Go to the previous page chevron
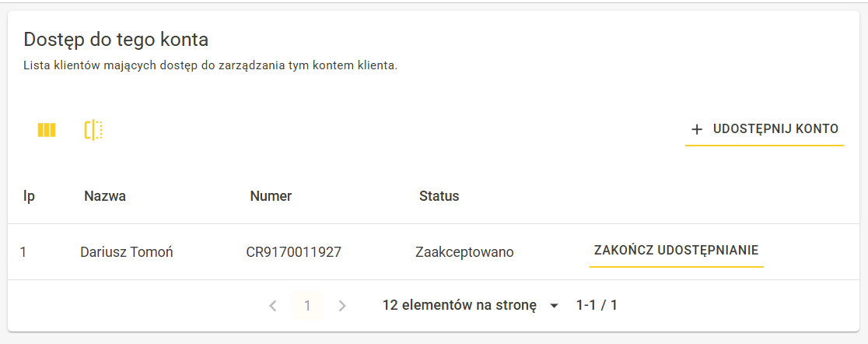 pos(272,306)
